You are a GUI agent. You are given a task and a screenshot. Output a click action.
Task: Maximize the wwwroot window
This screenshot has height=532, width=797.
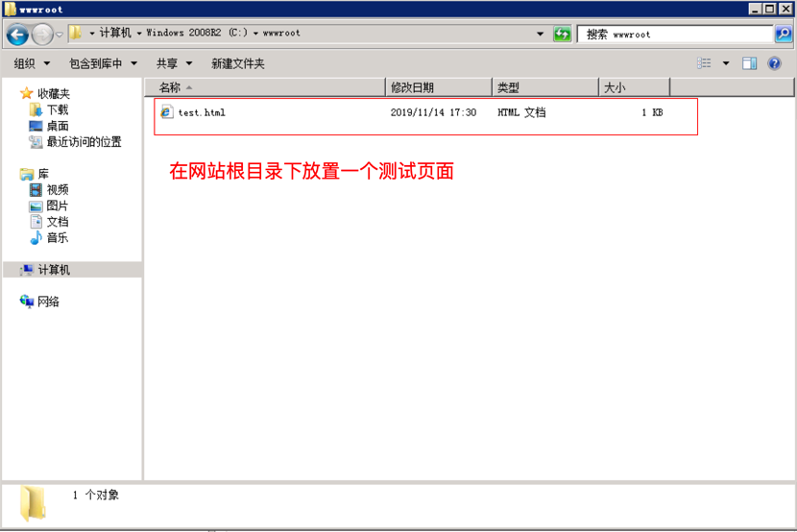pyautogui.click(x=770, y=9)
